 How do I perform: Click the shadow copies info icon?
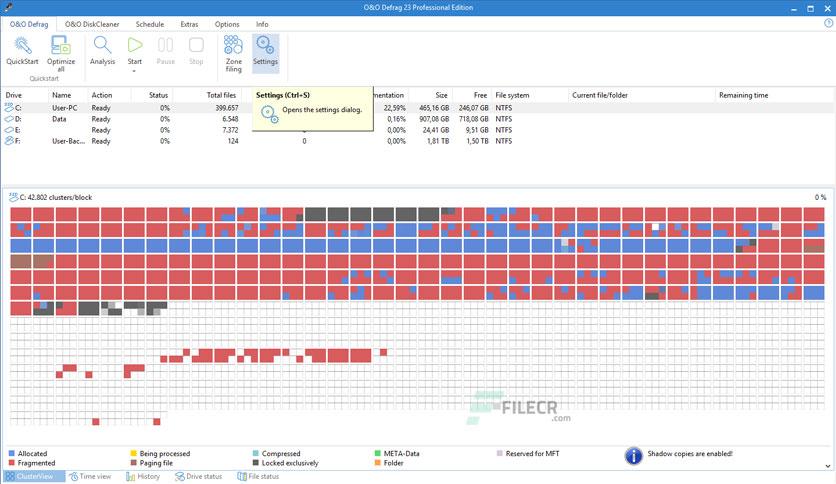click(x=633, y=456)
